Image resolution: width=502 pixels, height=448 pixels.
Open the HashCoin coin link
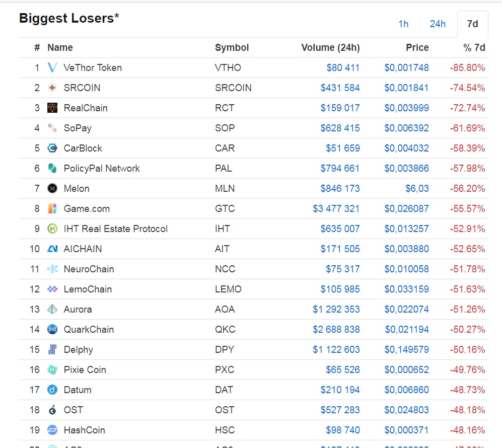tap(84, 430)
